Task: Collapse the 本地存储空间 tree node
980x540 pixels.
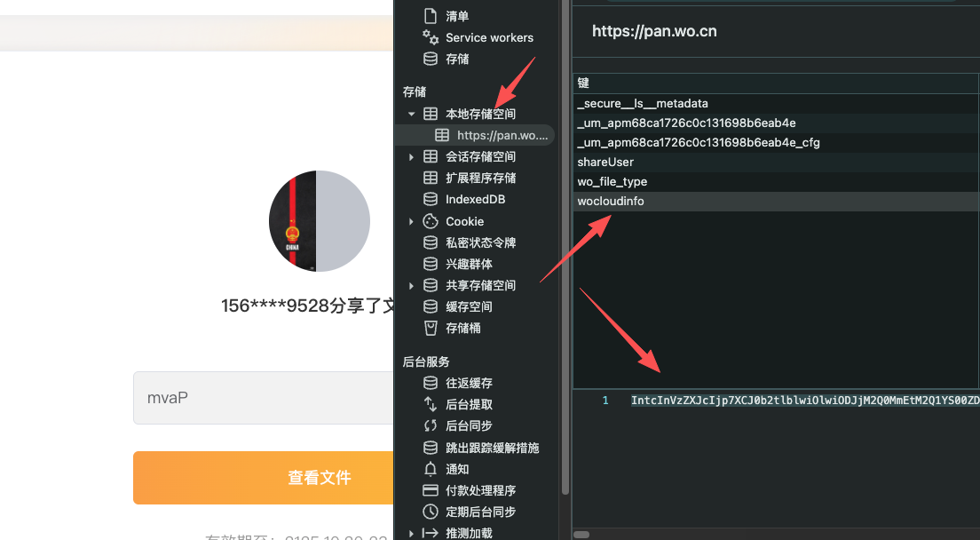Action: (x=412, y=114)
